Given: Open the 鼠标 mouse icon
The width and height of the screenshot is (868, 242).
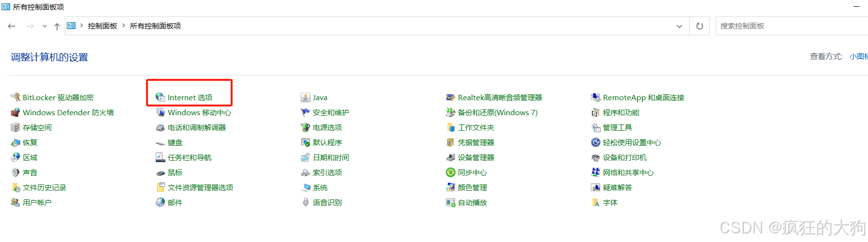Looking at the screenshot, I should point(161,172).
